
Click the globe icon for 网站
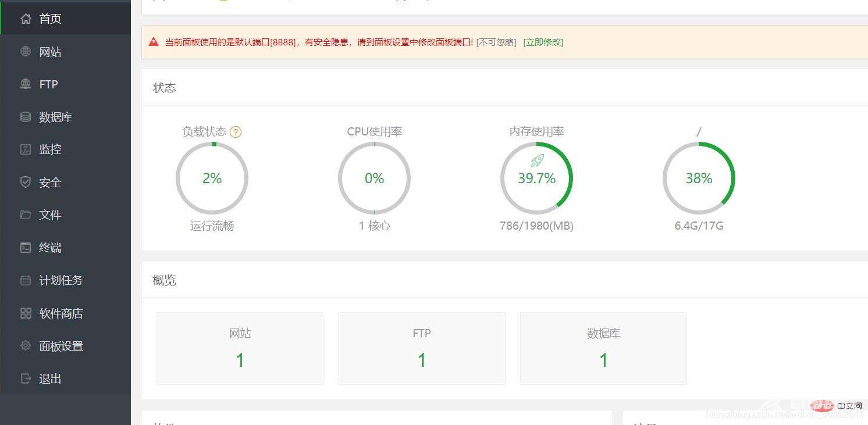(26, 51)
